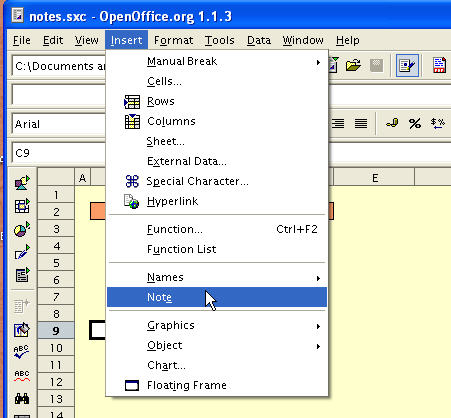The width and height of the screenshot is (451, 418).
Task: Open the File menu
Action: pos(22,40)
